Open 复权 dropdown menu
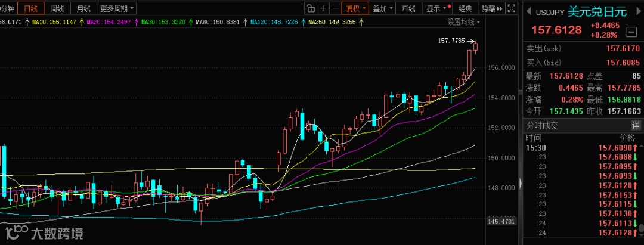Screen dimensions: 644x245 coord(355,8)
